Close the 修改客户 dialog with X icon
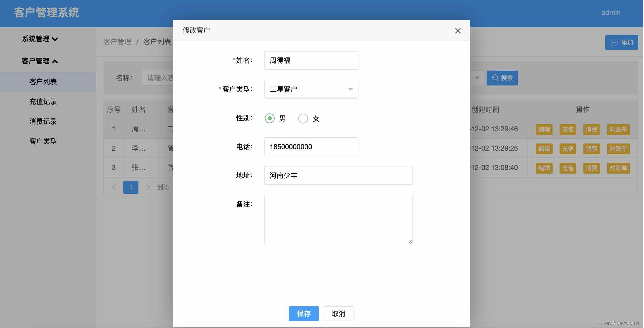 tap(458, 31)
